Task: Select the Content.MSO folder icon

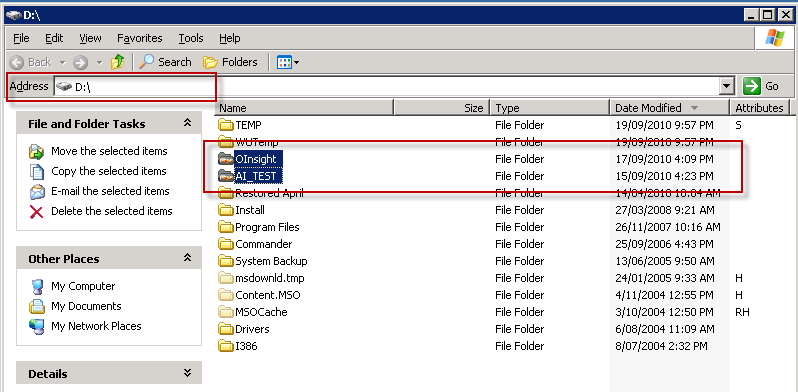Action: [225, 295]
